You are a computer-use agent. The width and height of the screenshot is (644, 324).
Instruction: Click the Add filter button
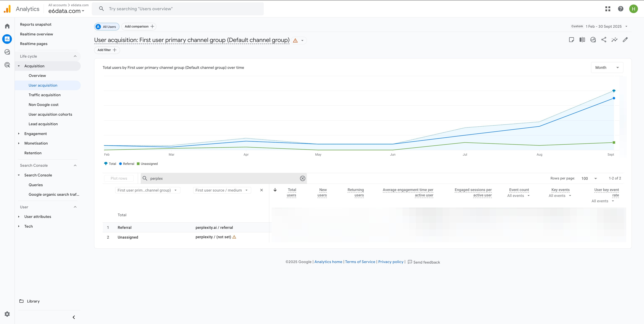tap(107, 50)
